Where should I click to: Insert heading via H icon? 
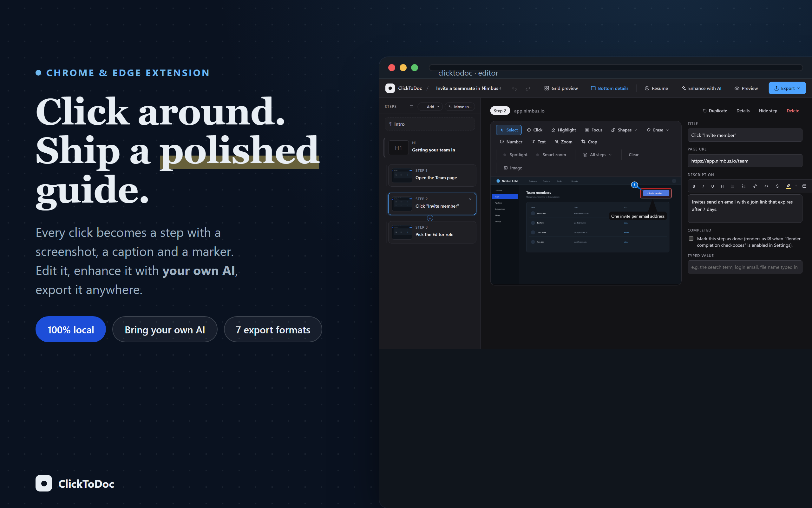pyautogui.click(x=722, y=186)
